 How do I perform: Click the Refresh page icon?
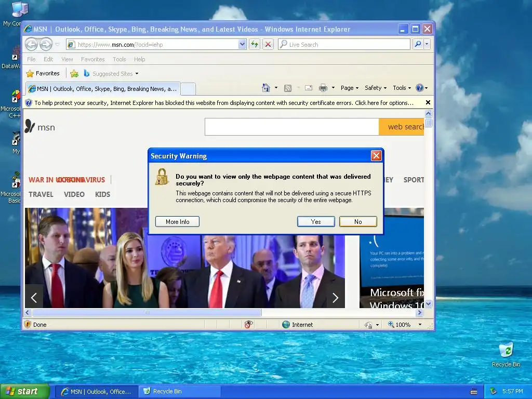(255, 45)
